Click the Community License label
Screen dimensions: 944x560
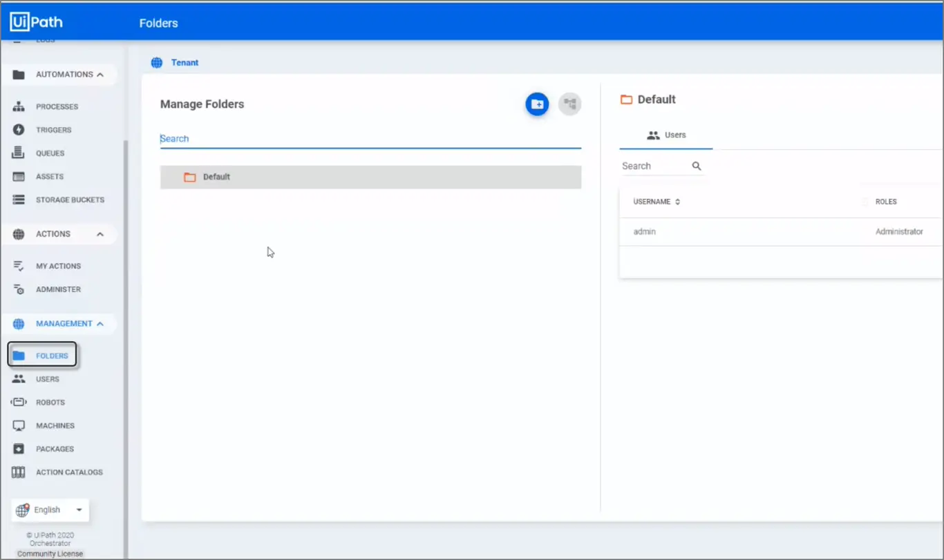(50, 554)
